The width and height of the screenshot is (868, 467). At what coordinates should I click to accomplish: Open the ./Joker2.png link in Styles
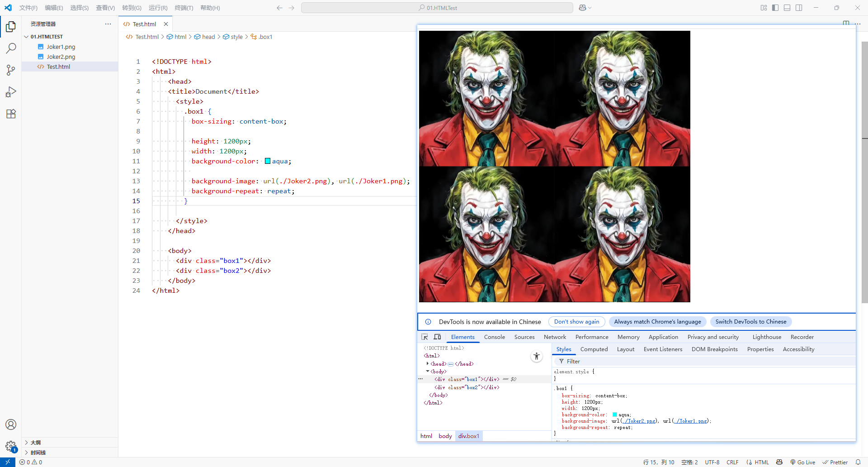639,421
